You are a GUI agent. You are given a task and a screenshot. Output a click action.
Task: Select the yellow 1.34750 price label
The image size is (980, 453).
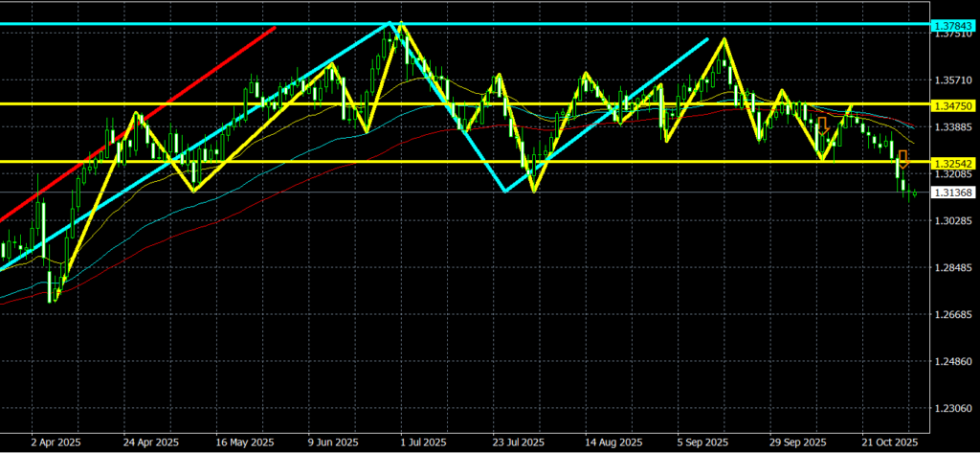(953, 103)
